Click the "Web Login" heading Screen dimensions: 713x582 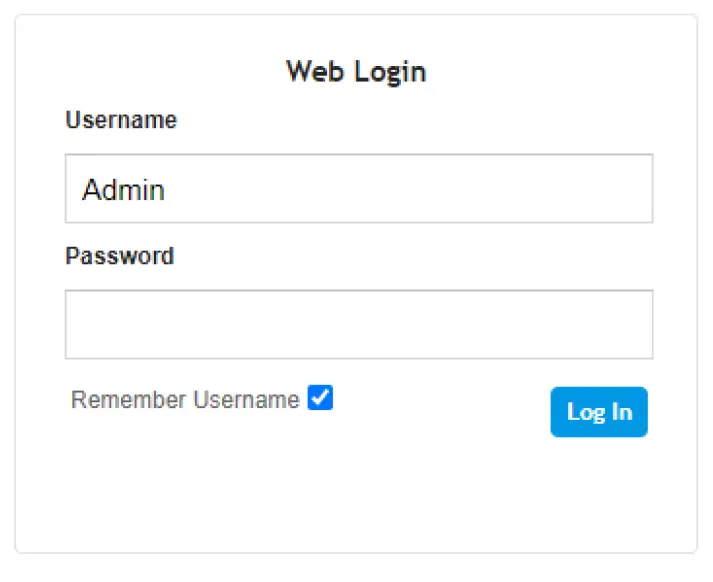coord(356,71)
